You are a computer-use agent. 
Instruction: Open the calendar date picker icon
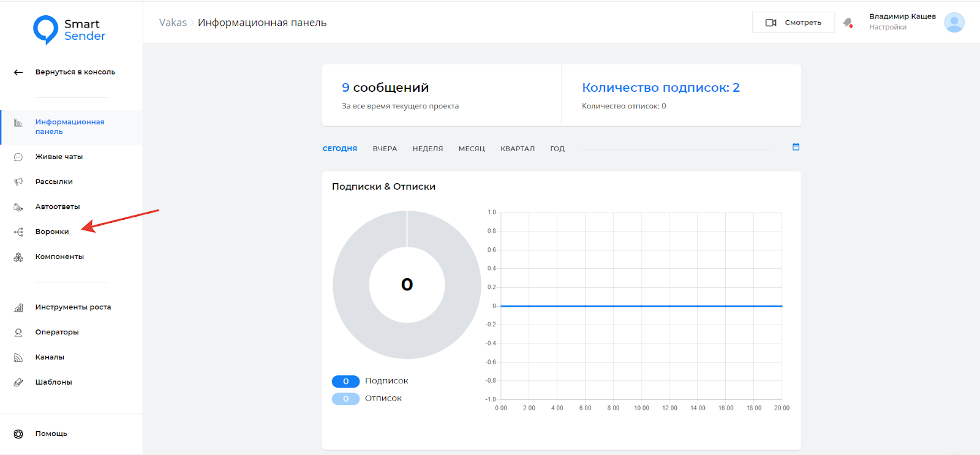[x=796, y=147]
